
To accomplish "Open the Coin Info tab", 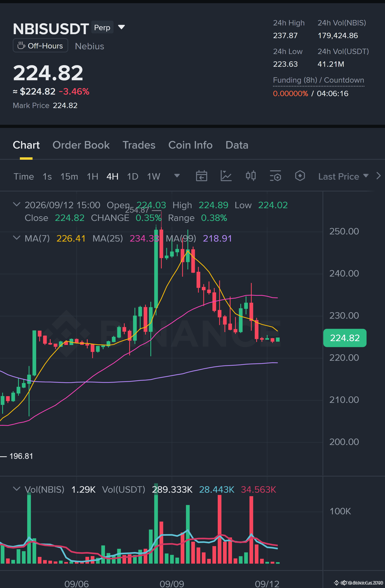I will [190, 145].
